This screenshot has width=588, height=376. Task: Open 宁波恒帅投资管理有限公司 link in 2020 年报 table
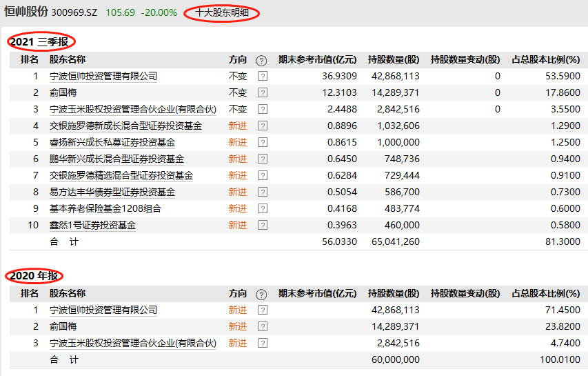coord(103,310)
